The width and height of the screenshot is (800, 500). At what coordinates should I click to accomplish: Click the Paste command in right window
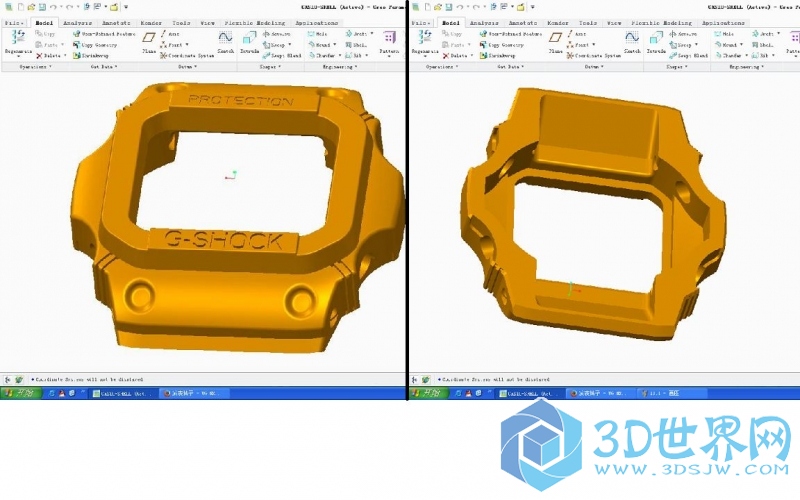pyautogui.click(x=454, y=45)
